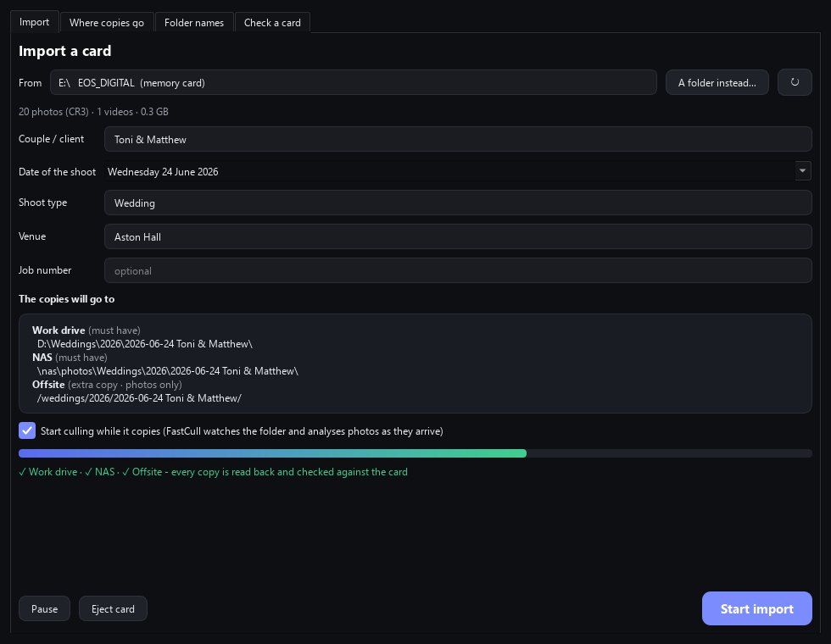Switch to the Import tab
The image size is (831, 644).
point(35,22)
